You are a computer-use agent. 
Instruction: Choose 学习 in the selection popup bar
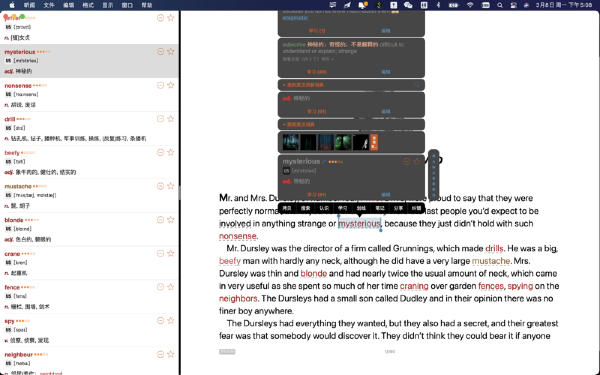click(x=342, y=208)
